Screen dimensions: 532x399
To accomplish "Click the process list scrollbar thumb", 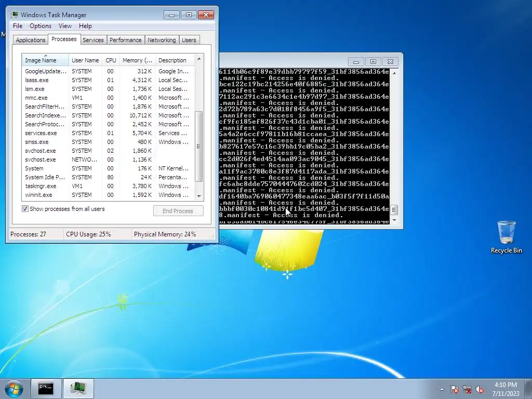I will click(x=199, y=146).
